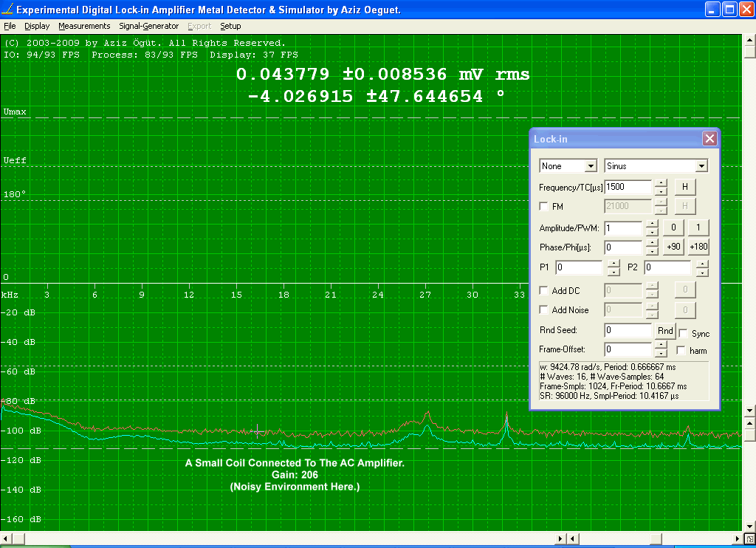This screenshot has height=548, width=756.
Task: Tick the Add DC checkbox
Action: click(x=544, y=291)
